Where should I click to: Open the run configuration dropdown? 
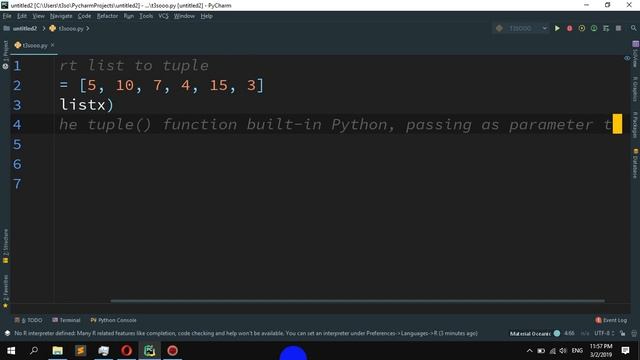point(521,28)
